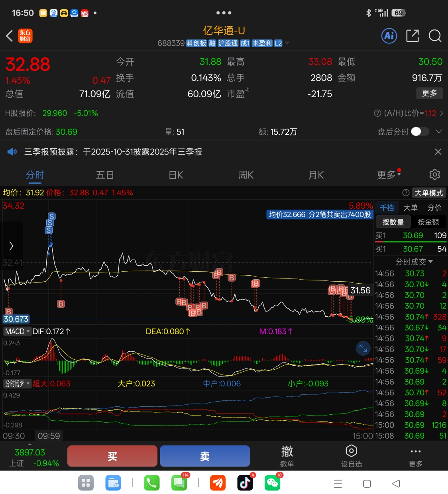448x494 pixels.
Task: Select the 千档 order book tab
Action: pyautogui.click(x=387, y=208)
